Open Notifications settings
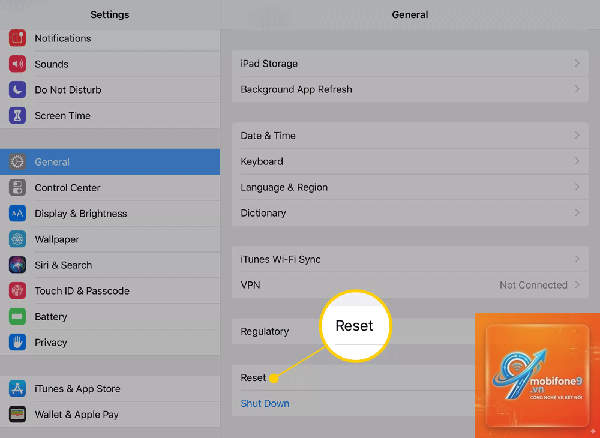The height and width of the screenshot is (438, 600). [110, 38]
